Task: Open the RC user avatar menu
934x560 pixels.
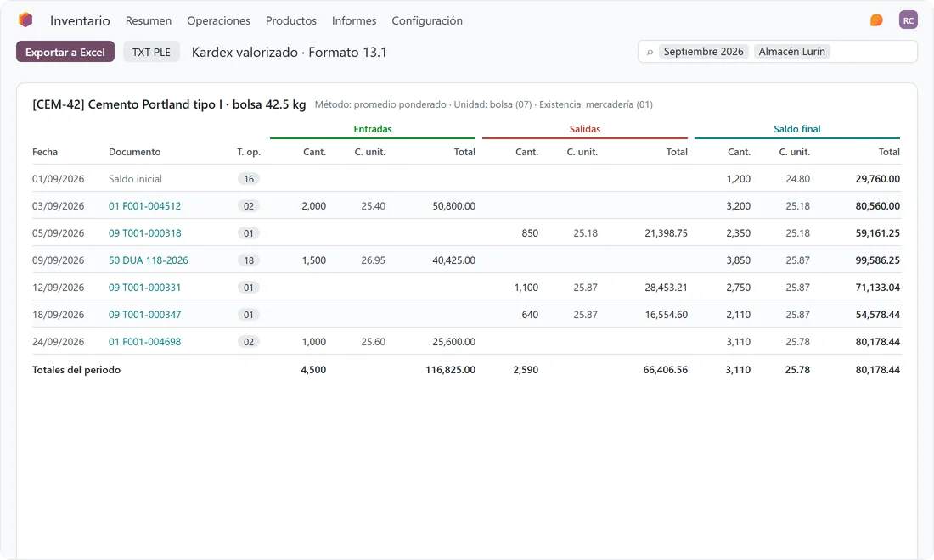Action: (908, 20)
